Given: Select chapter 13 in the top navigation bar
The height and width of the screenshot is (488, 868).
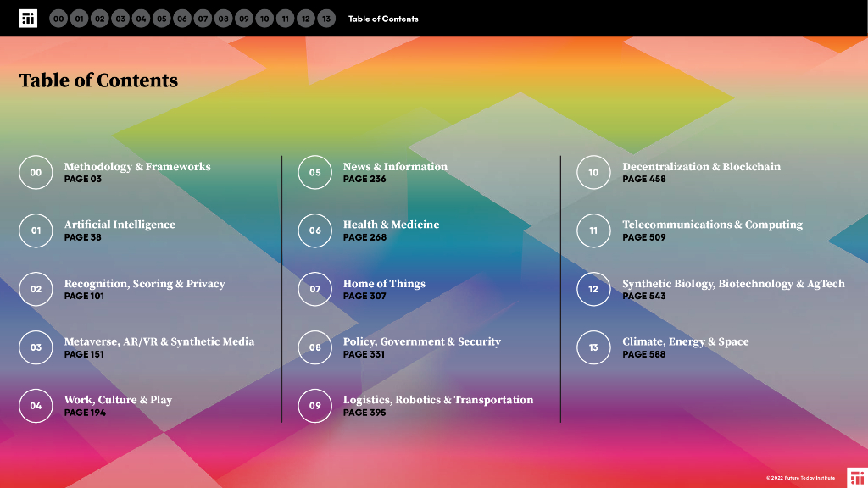Looking at the screenshot, I should pos(326,19).
